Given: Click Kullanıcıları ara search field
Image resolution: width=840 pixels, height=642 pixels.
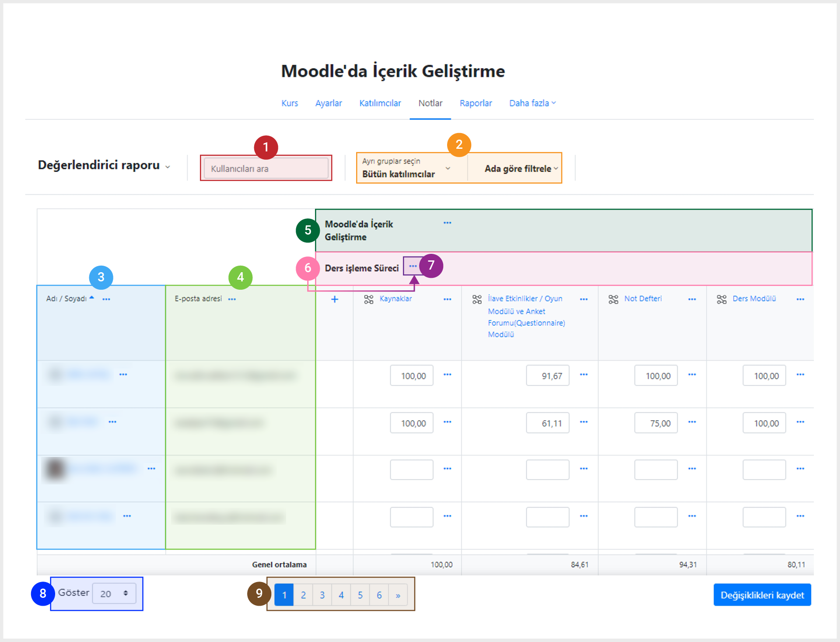Looking at the screenshot, I should pyautogui.click(x=266, y=168).
